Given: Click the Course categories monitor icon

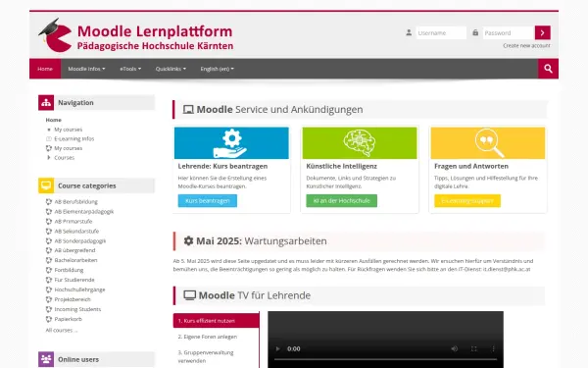Looking at the screenshot, I should point(46,185).
